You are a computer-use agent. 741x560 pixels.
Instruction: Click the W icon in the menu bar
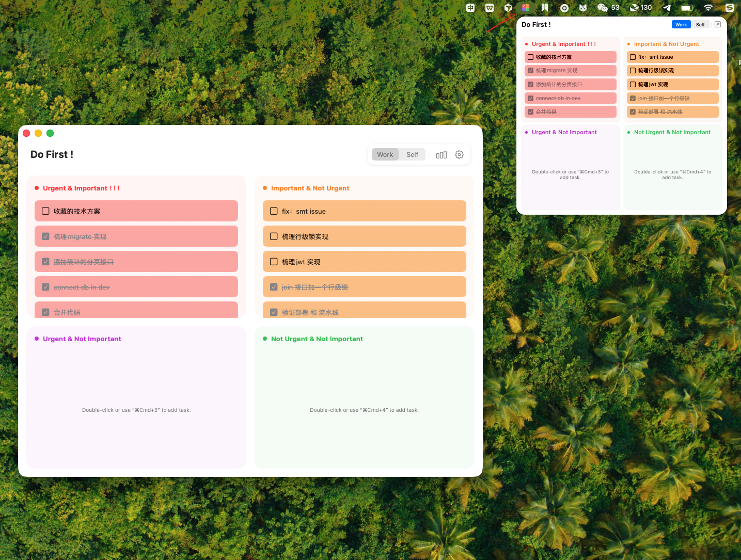[488, 8]
